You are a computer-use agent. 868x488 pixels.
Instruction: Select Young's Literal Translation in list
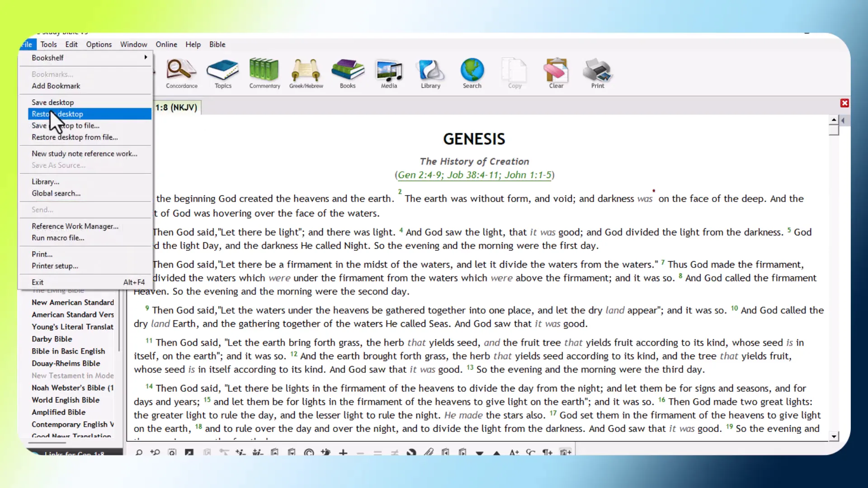tap(73, 327)
